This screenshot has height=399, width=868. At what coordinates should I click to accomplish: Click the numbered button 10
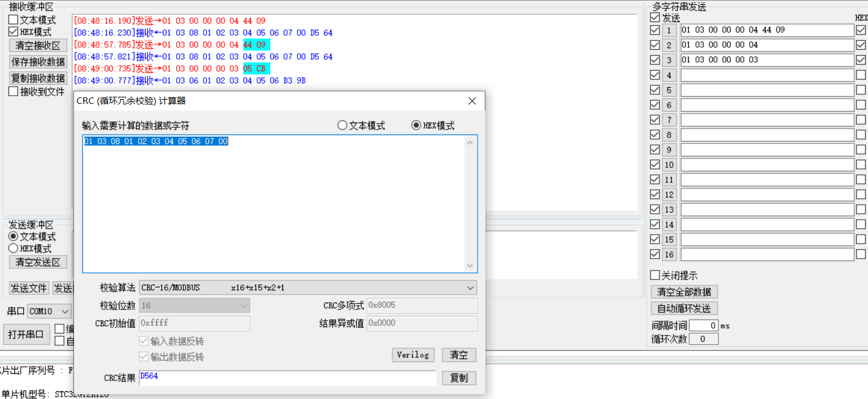669,165
